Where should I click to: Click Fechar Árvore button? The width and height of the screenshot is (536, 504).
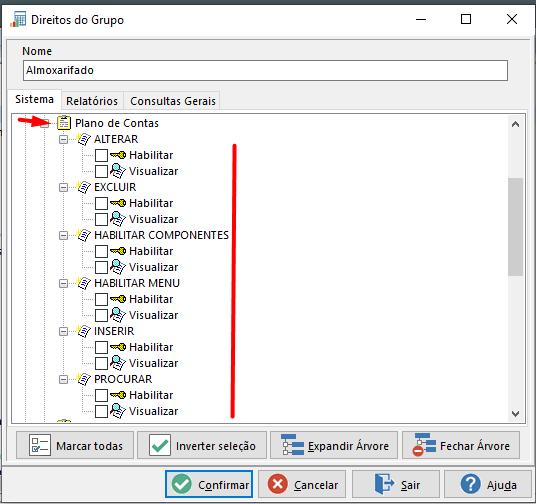coord(461,445)
